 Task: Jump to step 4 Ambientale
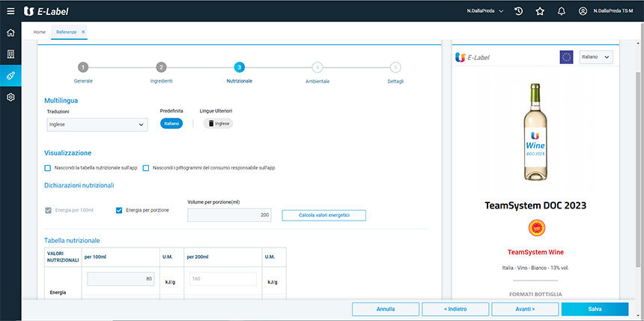click(x=318, y=67)
